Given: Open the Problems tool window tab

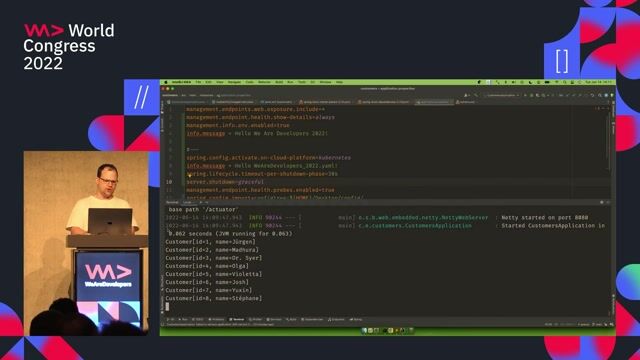Looking at the screenshot, I should point(216,320).
